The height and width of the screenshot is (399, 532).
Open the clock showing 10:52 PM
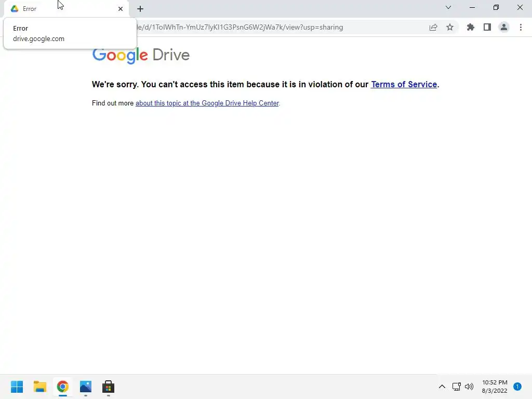495,387
